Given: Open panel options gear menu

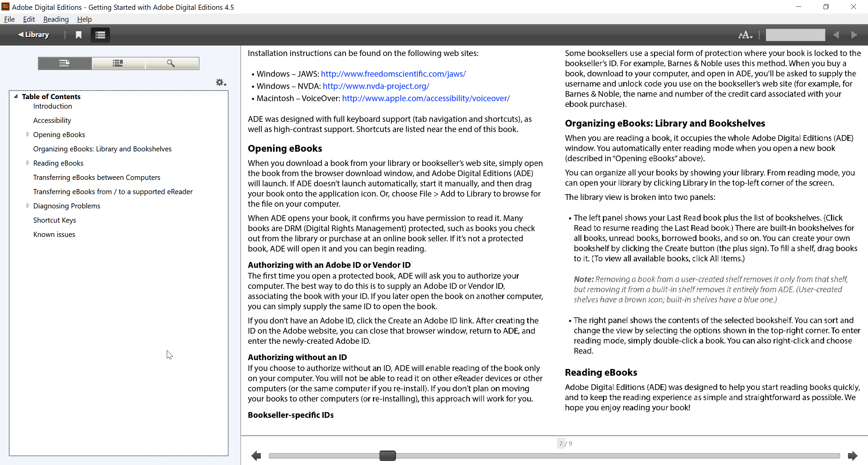Looking at the screenshot, I should [x=221, y=82].
